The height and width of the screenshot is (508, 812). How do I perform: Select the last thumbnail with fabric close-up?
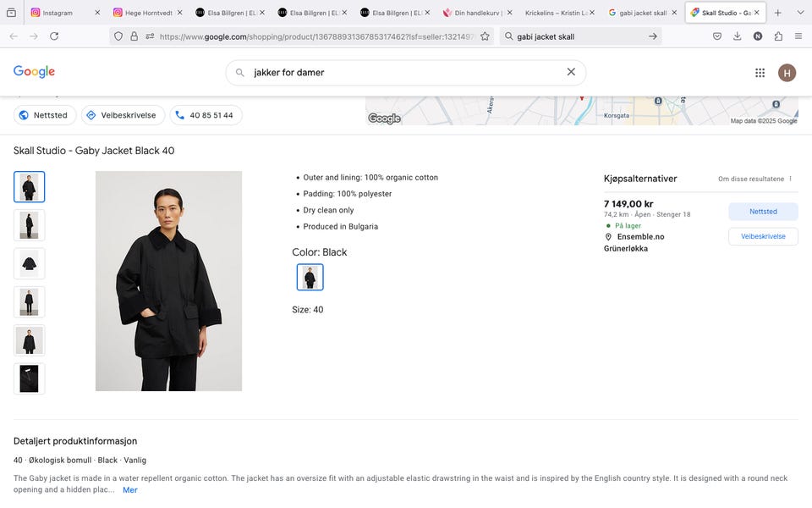pos(29,379)
